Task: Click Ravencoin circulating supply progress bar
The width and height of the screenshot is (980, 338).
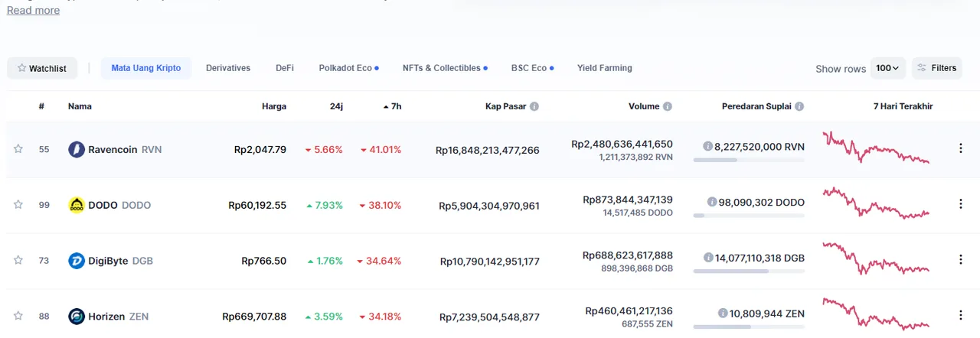Action: coord(749,160)
